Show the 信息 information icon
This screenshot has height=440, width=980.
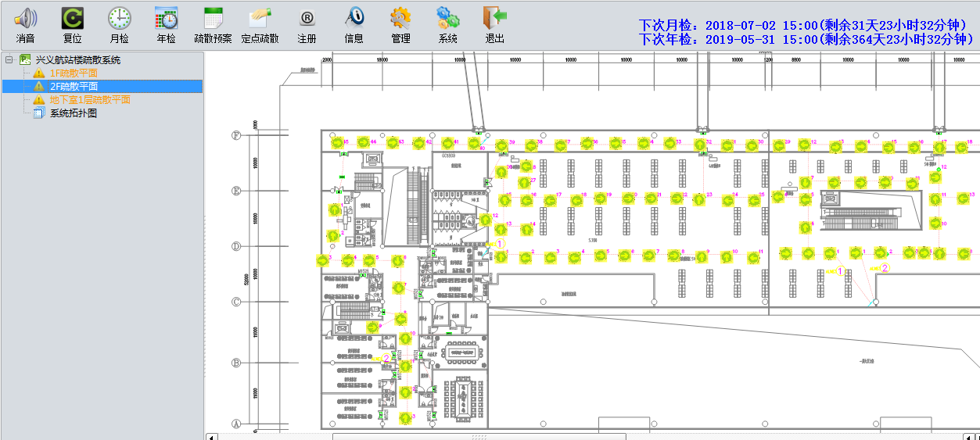(354, 18)
